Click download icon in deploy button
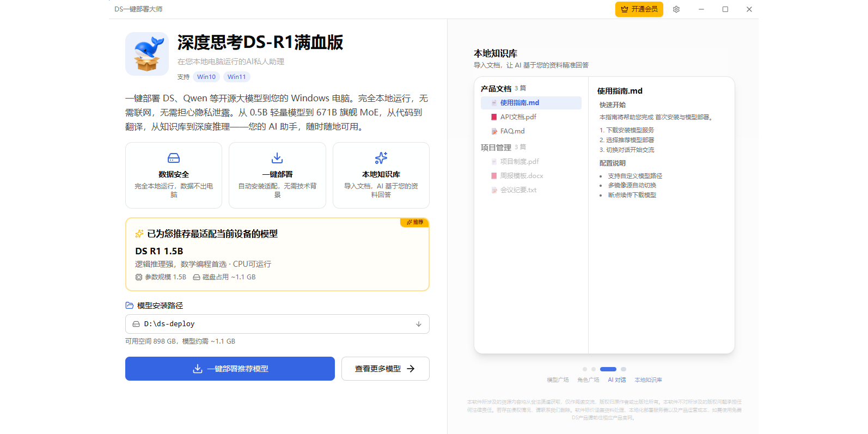This screenshot has height=434, width=868. (x=198, y=369)
